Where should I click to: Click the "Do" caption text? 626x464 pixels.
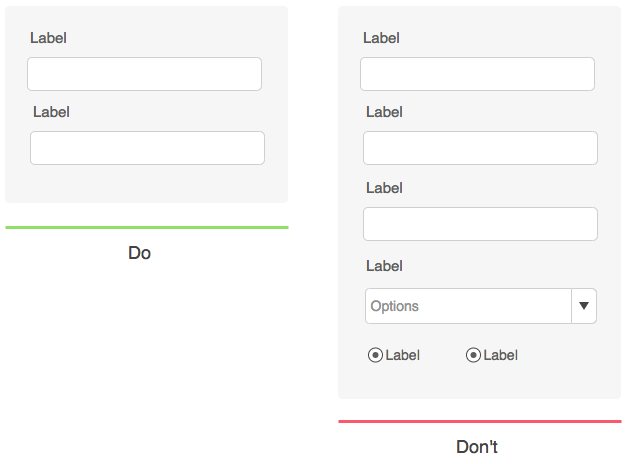(x=140, y=254)
